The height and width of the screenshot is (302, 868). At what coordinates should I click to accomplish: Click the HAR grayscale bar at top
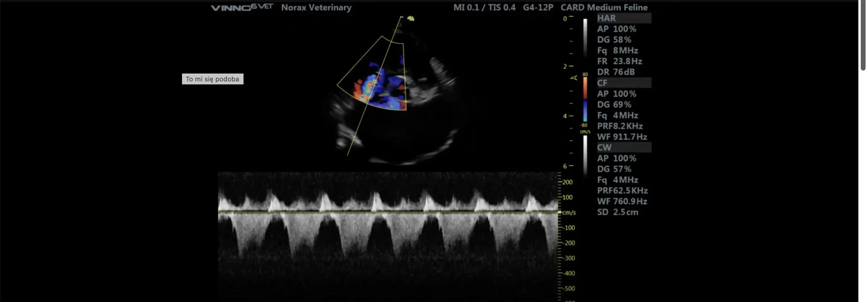585,37
